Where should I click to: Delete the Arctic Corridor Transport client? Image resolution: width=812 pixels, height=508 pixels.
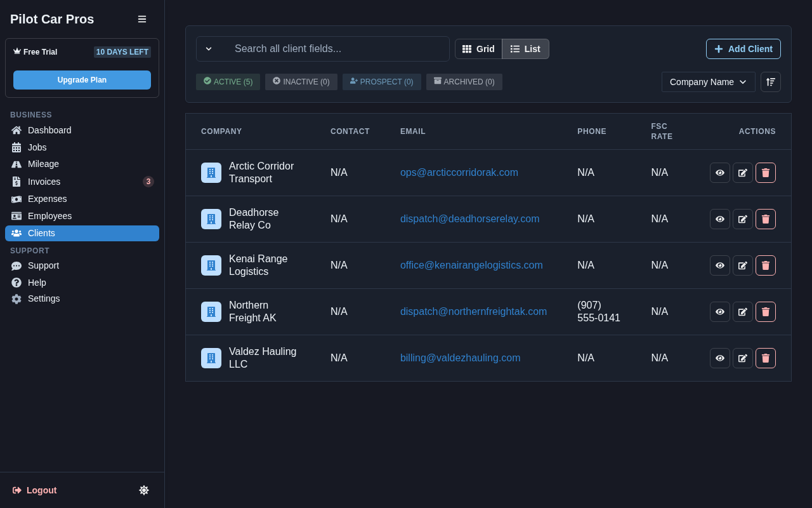pyautogui.click(x=766, y=173)
